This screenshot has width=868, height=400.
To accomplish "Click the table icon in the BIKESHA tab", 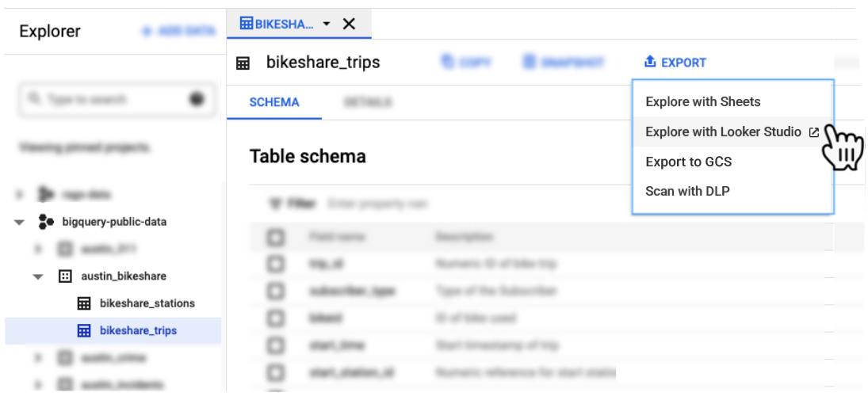I will [247, 24].
